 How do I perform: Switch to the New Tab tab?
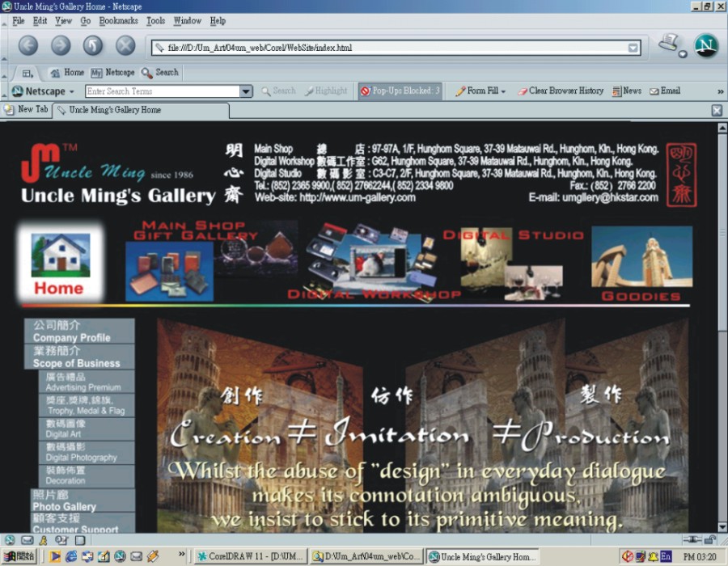pos(26,110)
